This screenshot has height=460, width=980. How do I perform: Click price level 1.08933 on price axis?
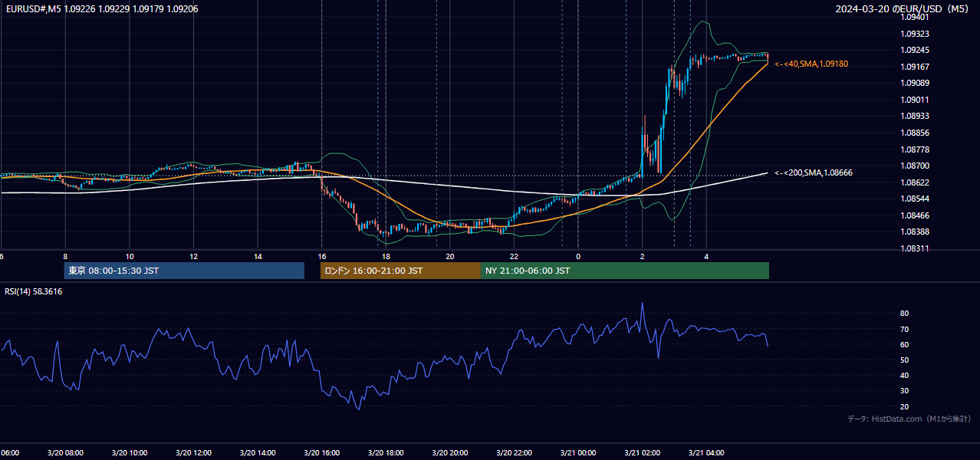pyautogui.click(x=915, y=116)
